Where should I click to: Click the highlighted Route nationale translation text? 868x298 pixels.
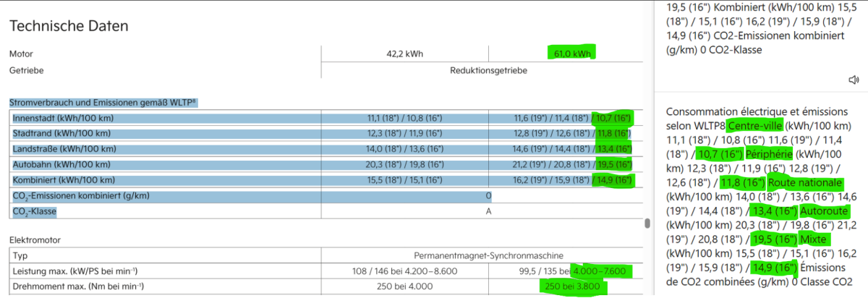805,182
